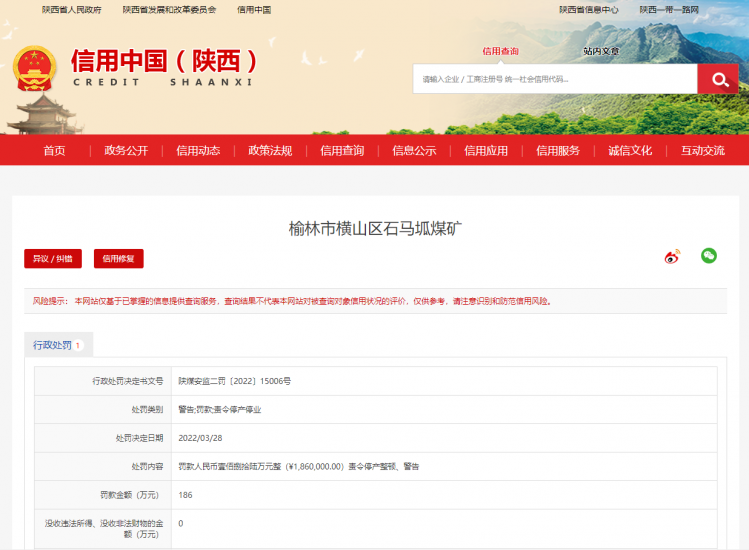
Task: Click the red magnifier search button
Action: coord(718,79)
